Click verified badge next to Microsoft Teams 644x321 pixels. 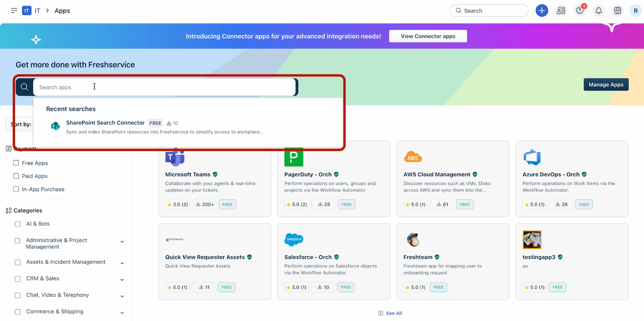click(215, 174)
